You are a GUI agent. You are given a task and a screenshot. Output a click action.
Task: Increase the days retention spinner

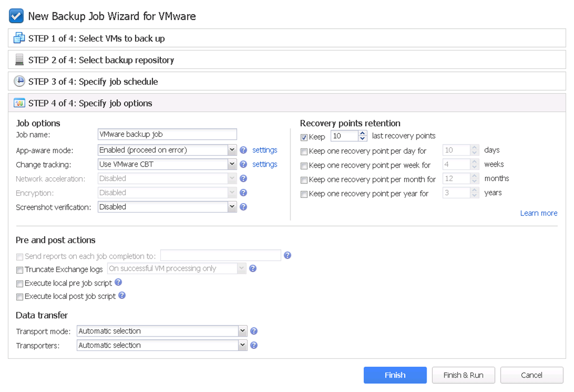click(x=474, y=147)
